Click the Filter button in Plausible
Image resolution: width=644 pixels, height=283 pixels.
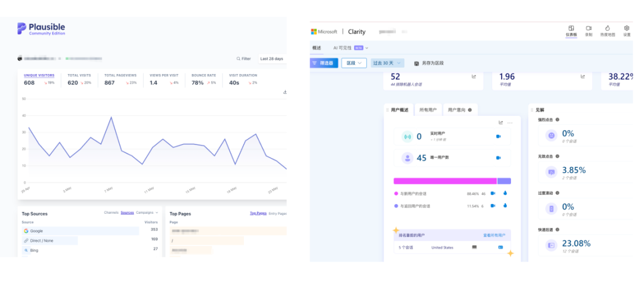click(x=243, y=59)
